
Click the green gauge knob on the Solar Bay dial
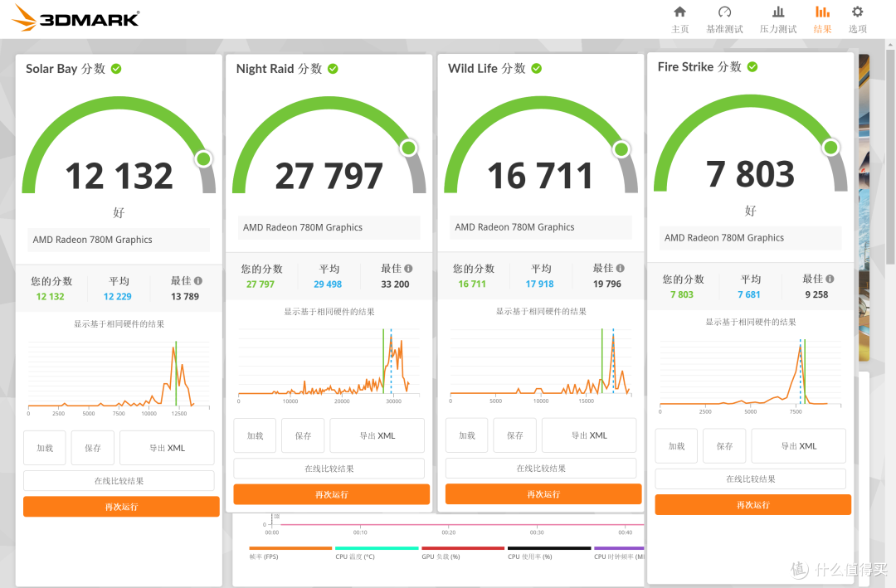click(x=203, y=159)
